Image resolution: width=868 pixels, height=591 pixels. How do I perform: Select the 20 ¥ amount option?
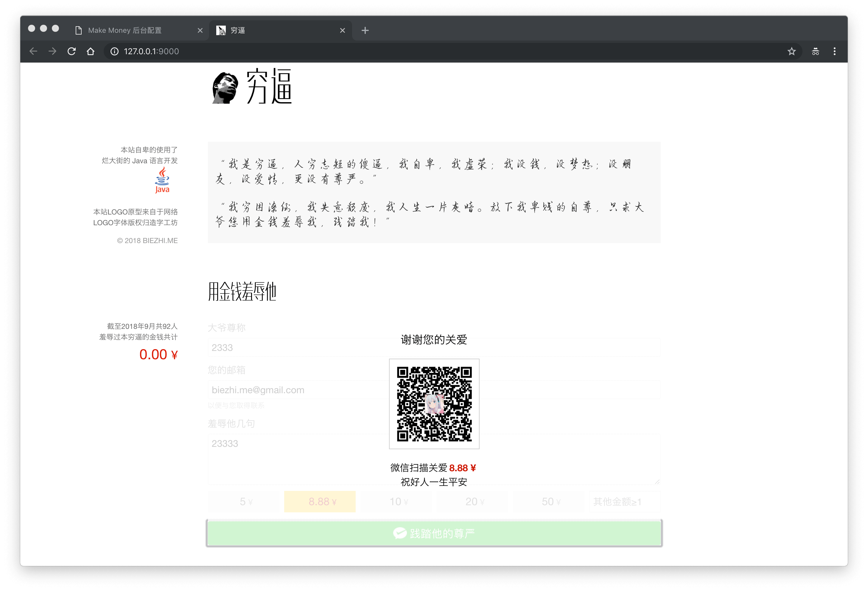coord(472,501)
